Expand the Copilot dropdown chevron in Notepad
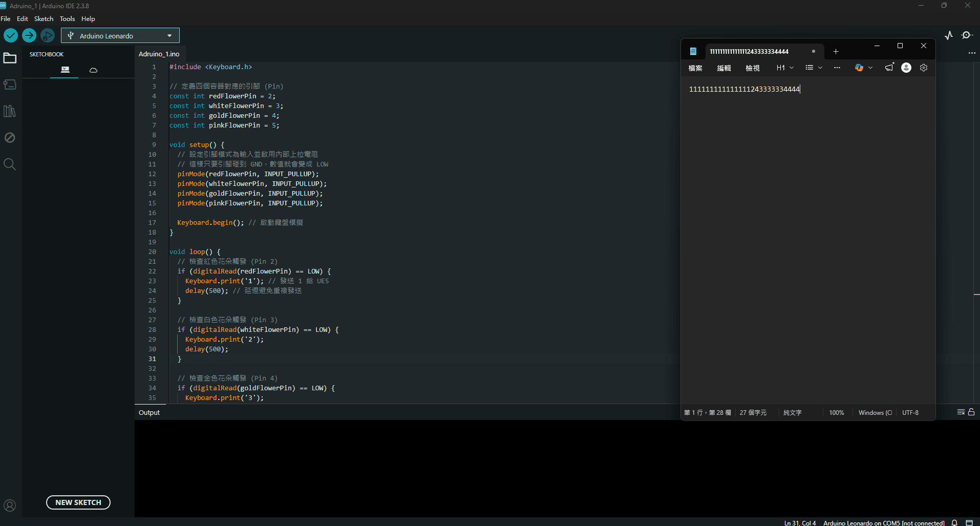This screenshot has width=980, height=526. (x=870, y=68)
